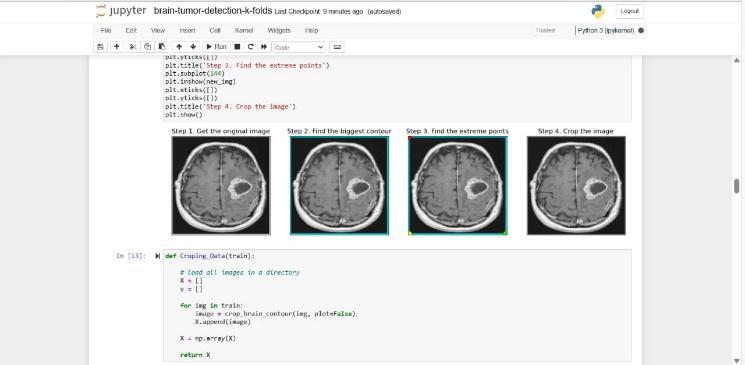The height and width of the screenshot is (365, 745).
Task: Move the selected cell down
Action: pyautogui.click(x=193, y=47)
